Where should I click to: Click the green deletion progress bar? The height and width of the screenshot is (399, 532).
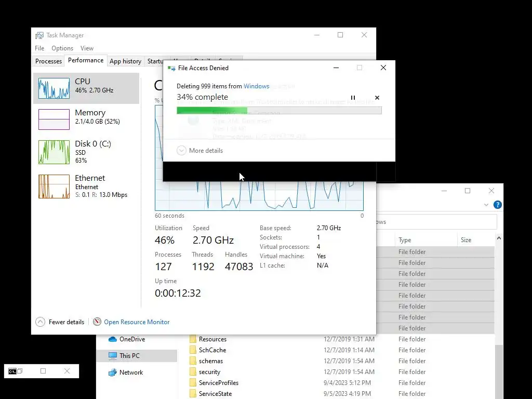[279, 110]
